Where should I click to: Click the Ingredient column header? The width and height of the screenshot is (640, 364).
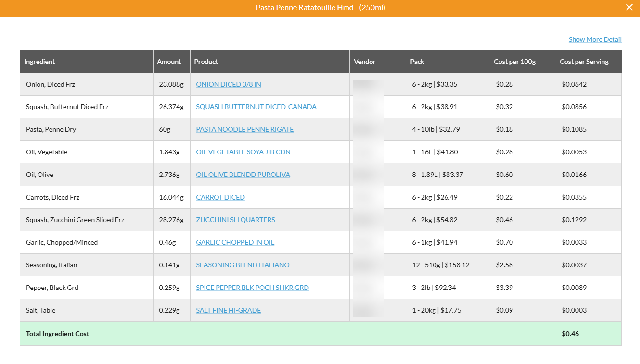tap(39, 61)
